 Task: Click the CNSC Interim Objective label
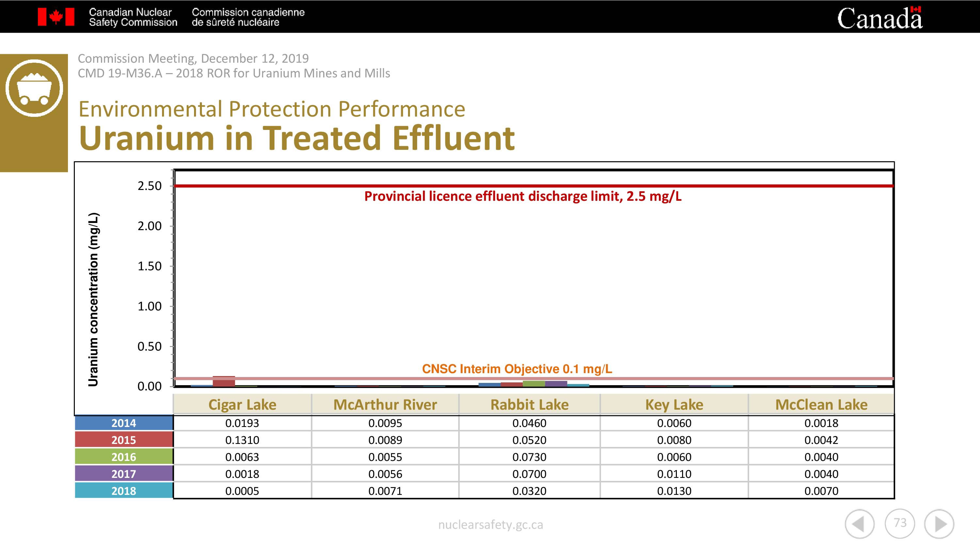517,369
